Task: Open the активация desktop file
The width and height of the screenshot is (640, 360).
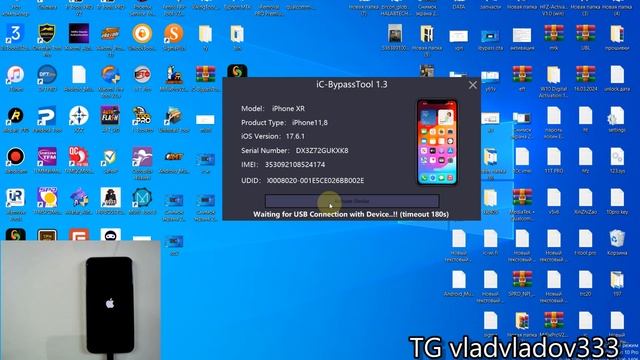Action: pyautogui.click(x=522, y=36)
